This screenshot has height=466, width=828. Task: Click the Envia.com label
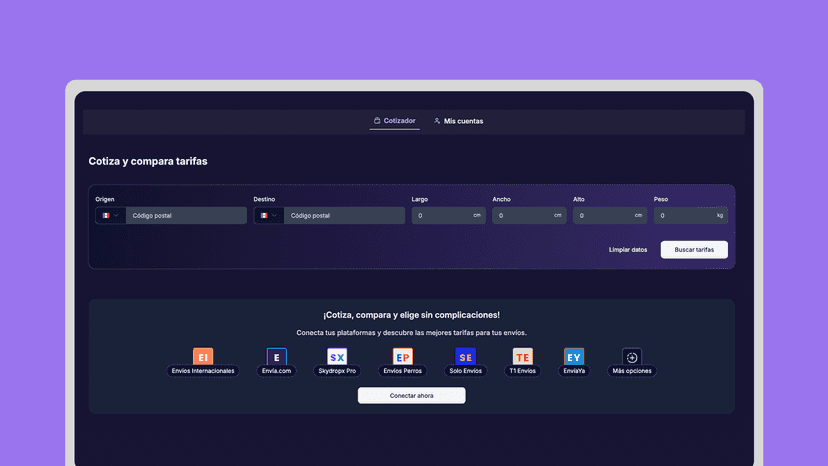pos(276,371)
